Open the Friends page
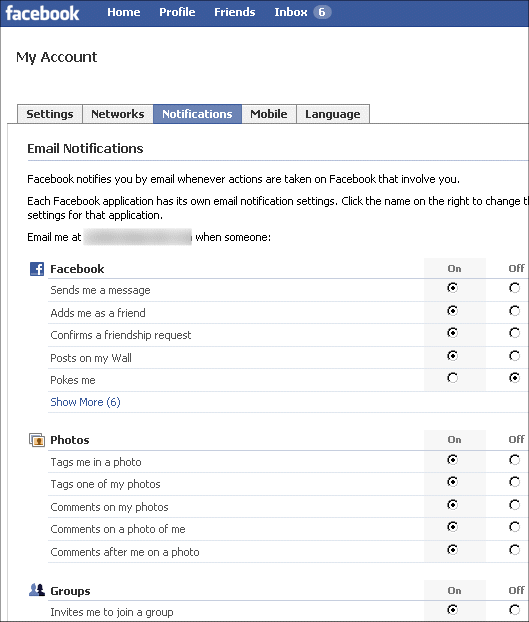 point(235,12)
